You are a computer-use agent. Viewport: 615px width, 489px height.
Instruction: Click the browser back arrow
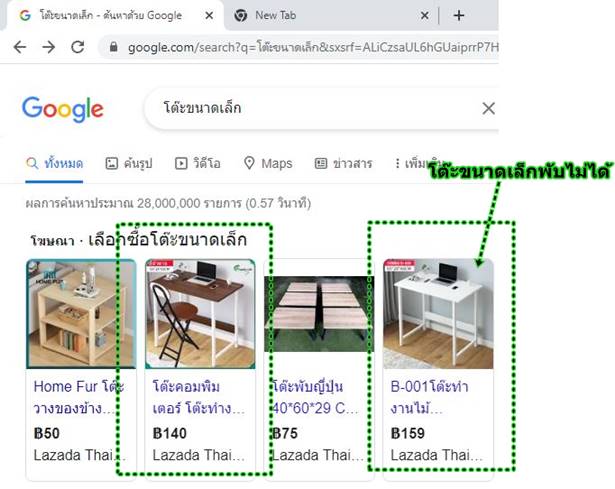(20, 47)
